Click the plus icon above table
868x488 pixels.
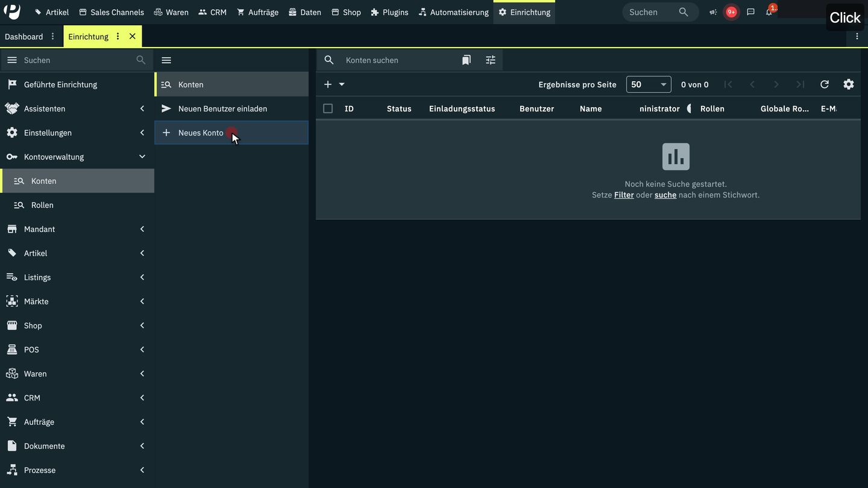[328, 84]
